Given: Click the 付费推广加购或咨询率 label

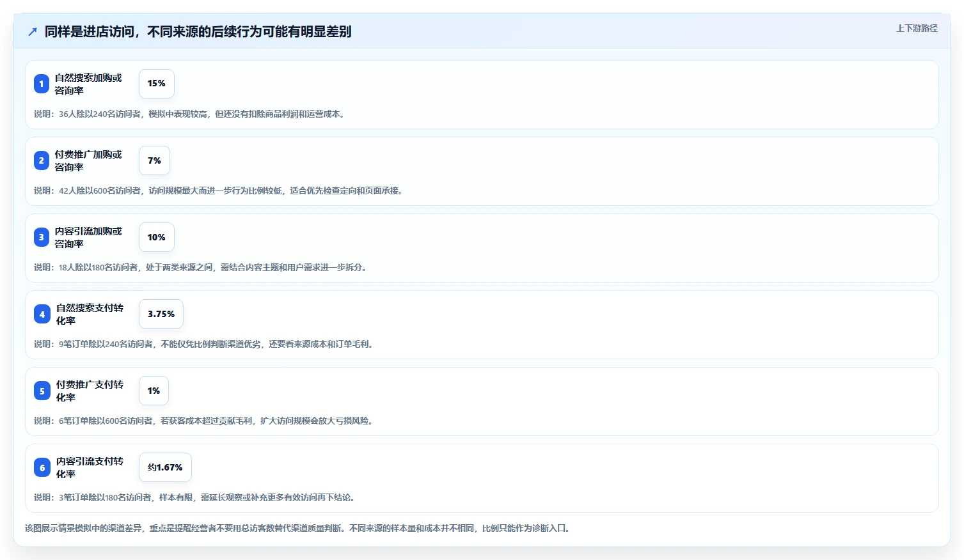Looking at the screenshot, I should click(x=88, y=160).
